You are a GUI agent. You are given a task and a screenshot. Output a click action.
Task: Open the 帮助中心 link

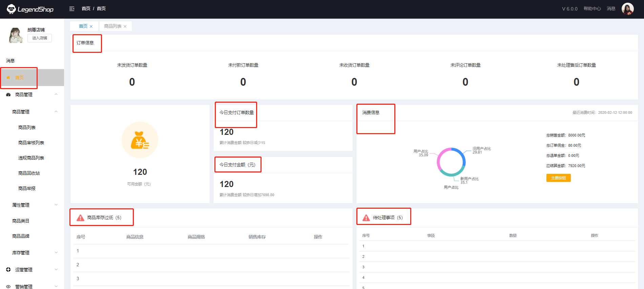[x=592, y=9]
